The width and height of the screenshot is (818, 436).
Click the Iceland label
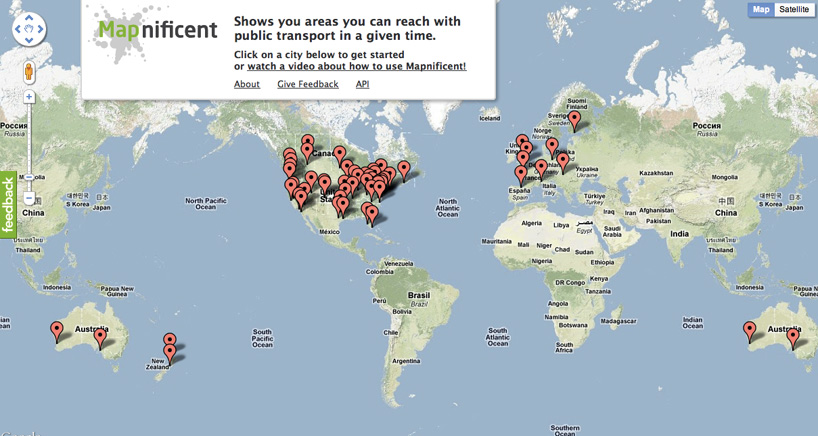point(490,118)
